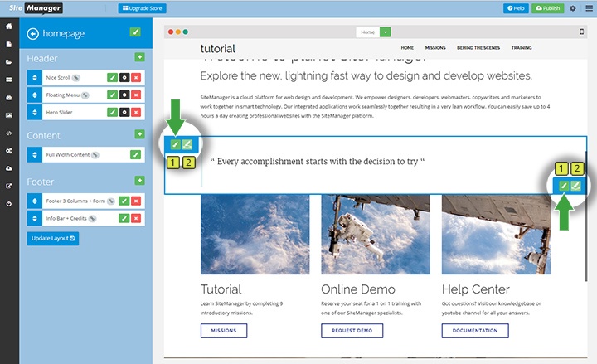Screen dimensions: 597x364
Task: Delete the Floating Menu component
Action: (136, 95)
